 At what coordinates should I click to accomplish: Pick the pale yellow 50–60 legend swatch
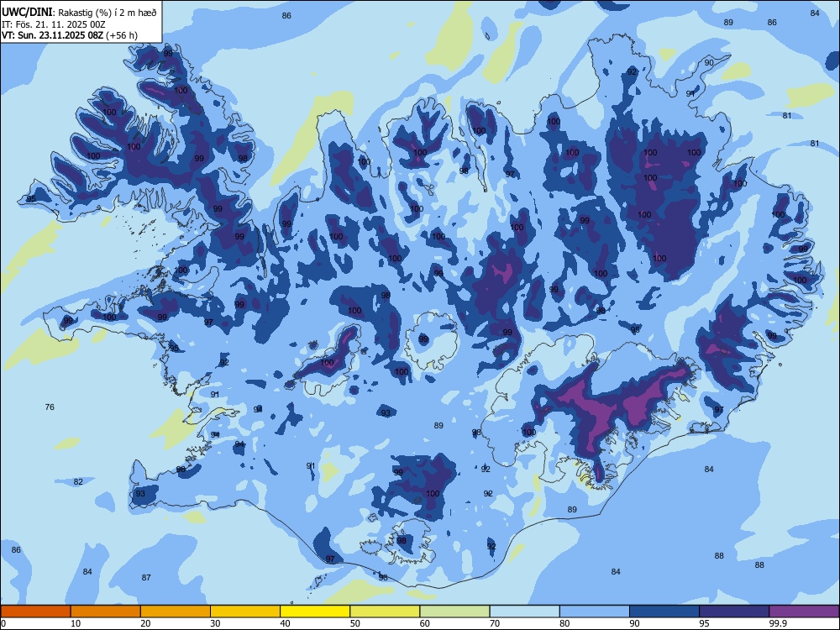[x=385, y=612]
